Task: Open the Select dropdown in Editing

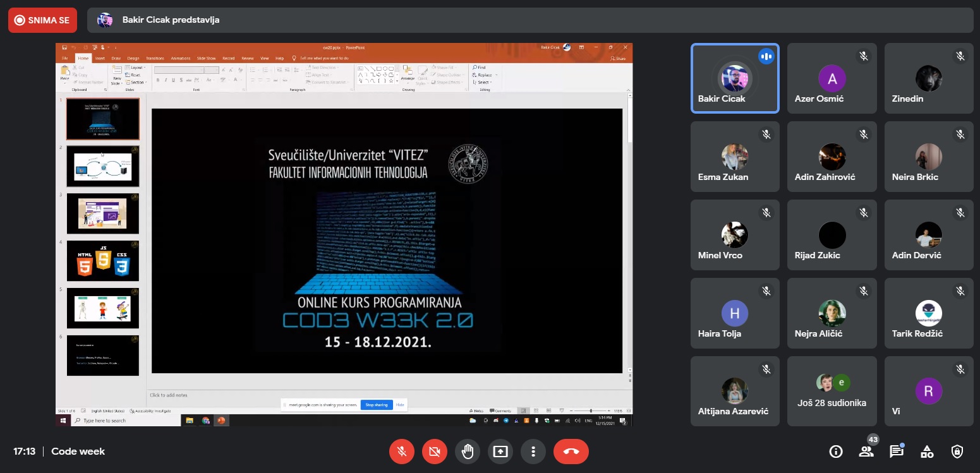Action: pos(481,82)
